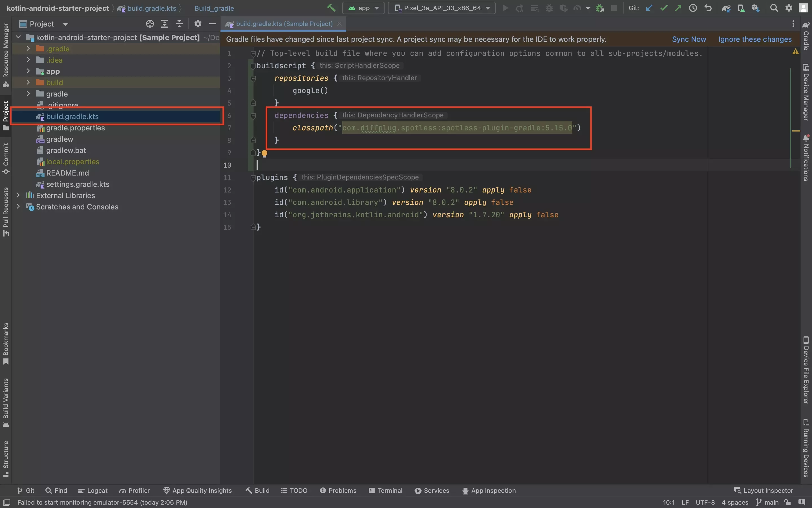
Task: Click the Git Push arrow icon
Action: 678,8
